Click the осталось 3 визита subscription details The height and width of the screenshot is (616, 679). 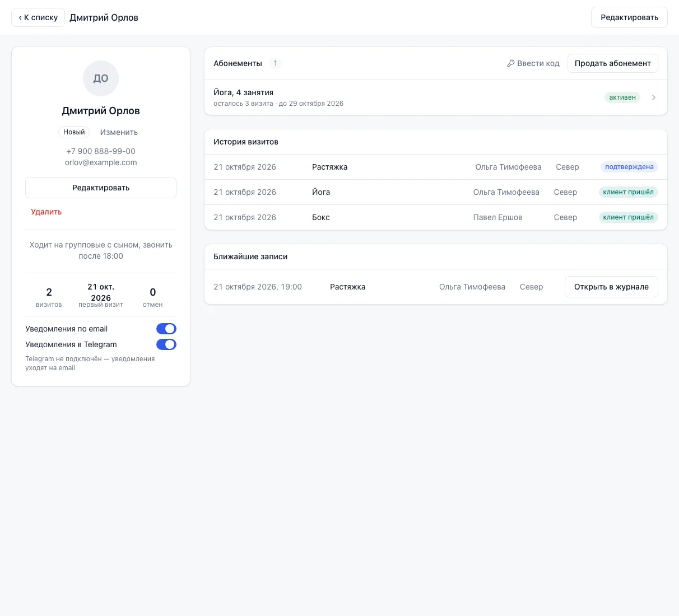(278, 104)
